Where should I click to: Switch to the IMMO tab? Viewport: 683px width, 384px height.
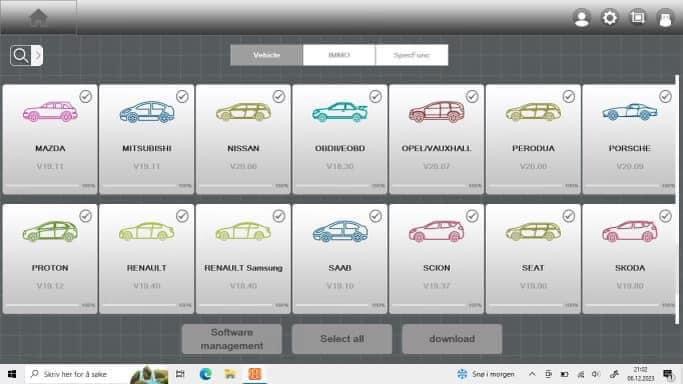tap(339, 55)
